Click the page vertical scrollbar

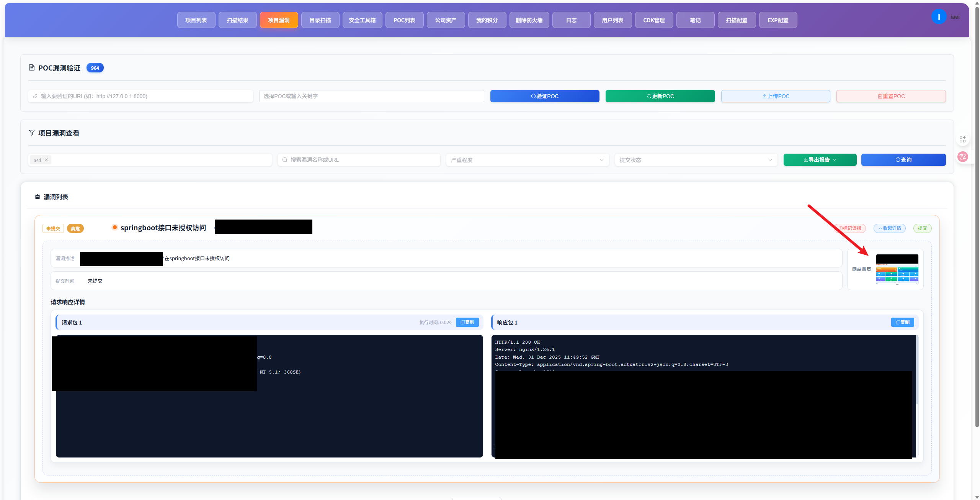pos(977,215)
